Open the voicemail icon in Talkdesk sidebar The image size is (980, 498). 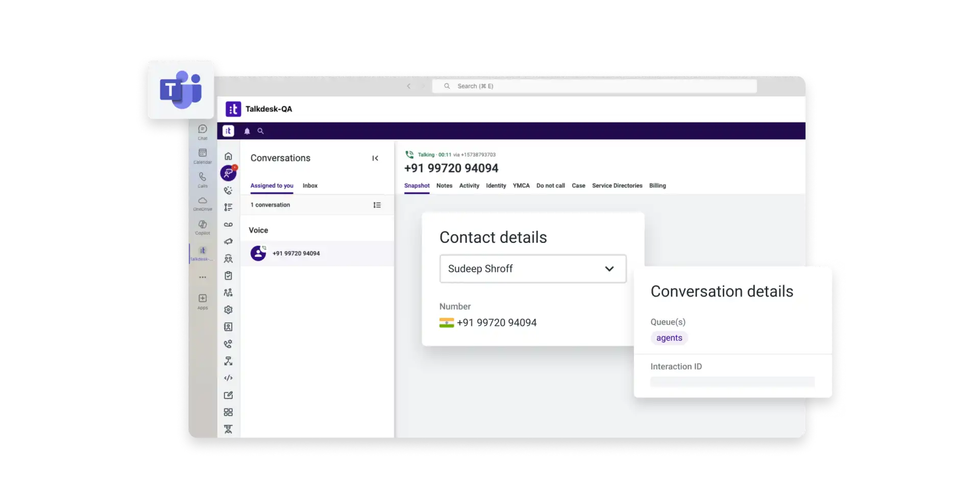pyautogui.click(x=228, y=225)
